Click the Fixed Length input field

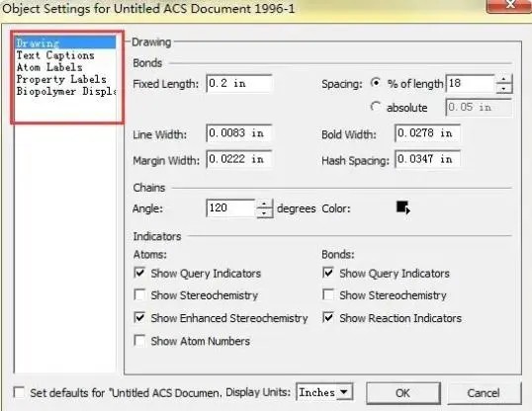tap(239, 83)
